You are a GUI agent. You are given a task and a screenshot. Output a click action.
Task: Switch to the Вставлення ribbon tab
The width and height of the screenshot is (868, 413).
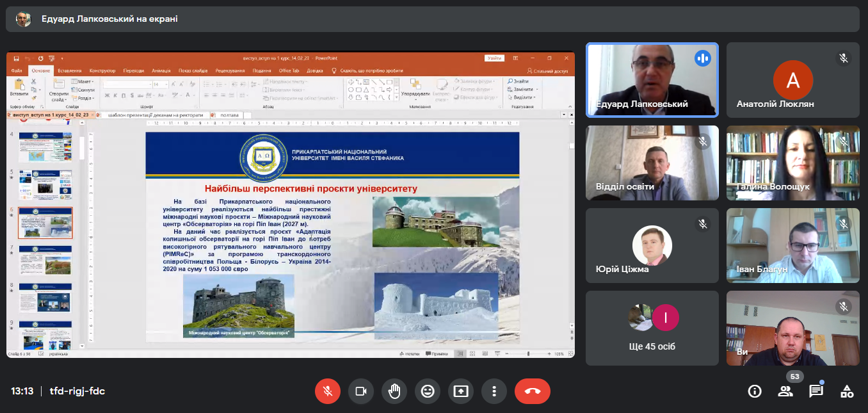(69, 70)
